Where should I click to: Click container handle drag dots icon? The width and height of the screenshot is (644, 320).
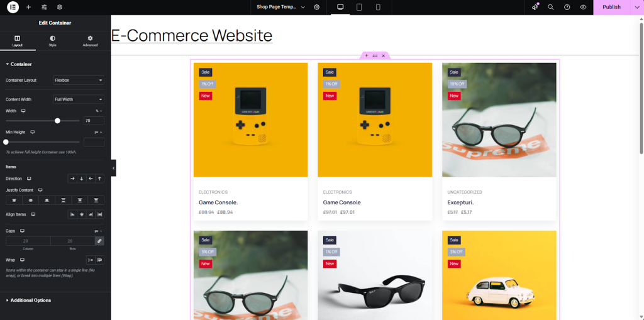pos(375,55)
